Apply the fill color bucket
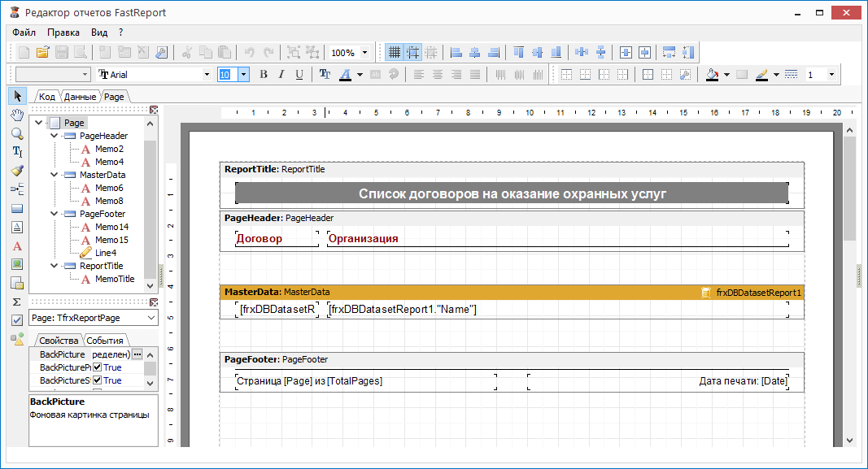 [x=713, y=74]
